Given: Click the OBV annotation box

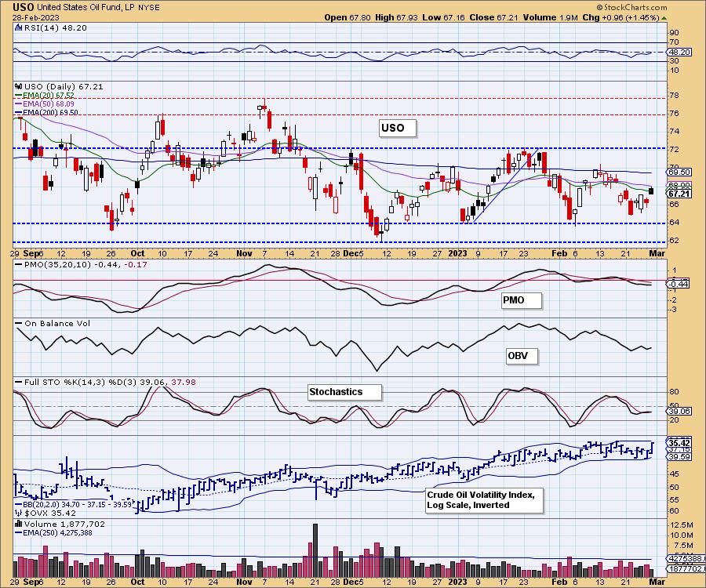Looking at the screenshot, I should [522, 356].
